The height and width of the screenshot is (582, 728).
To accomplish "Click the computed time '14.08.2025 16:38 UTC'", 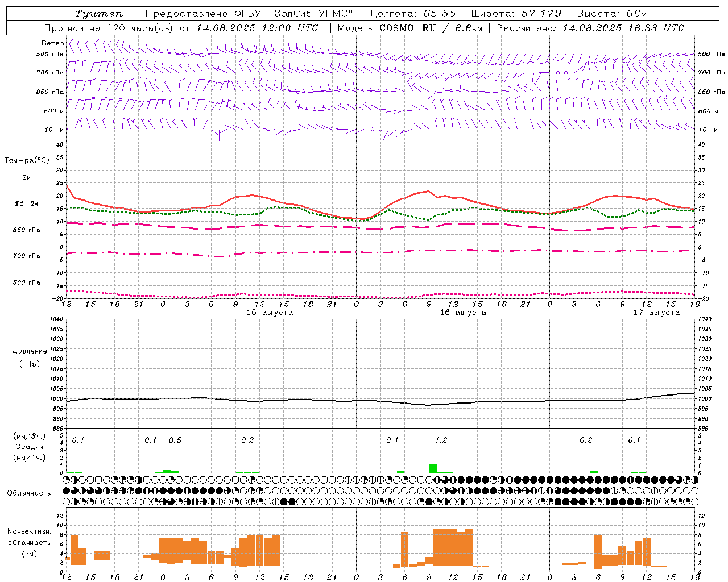I will [x=623, y=28].
